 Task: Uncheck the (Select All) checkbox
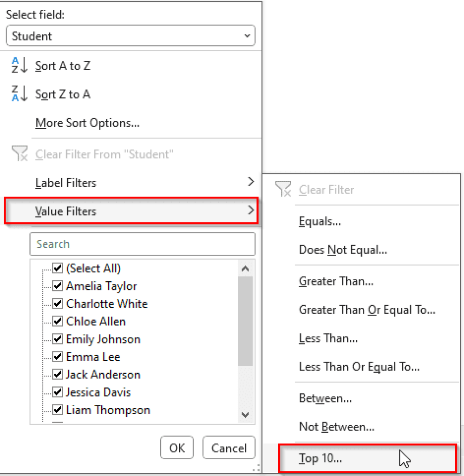point(58,268)
